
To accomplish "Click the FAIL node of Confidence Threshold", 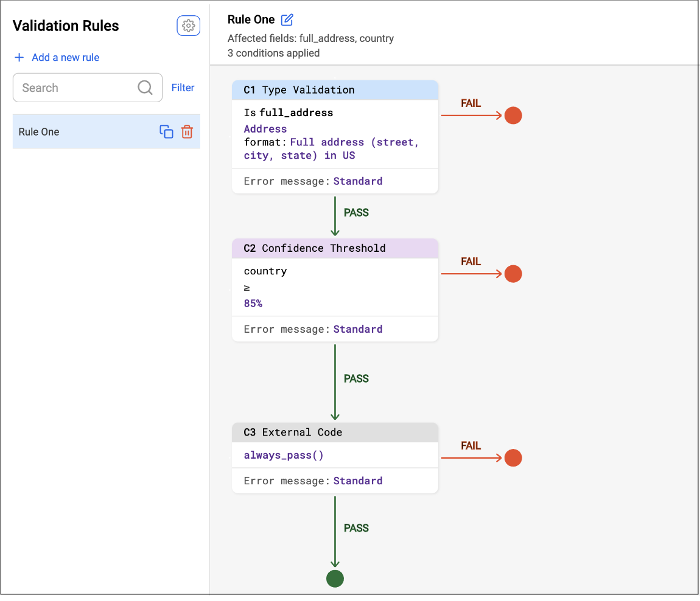I will click(513, 274).
